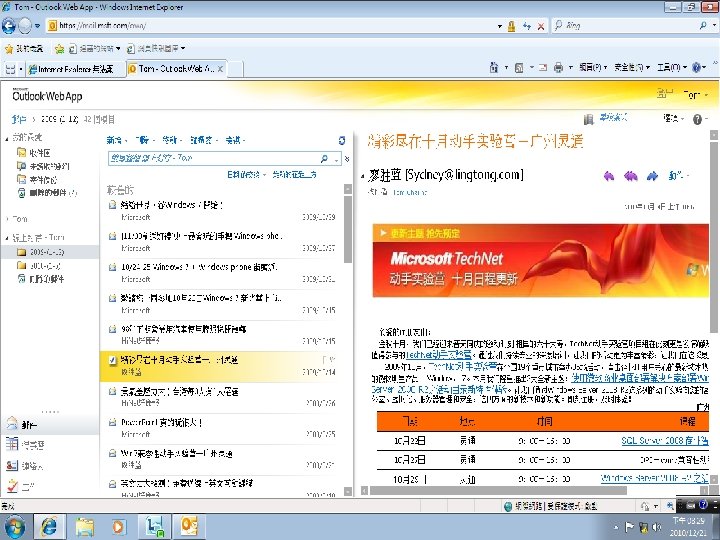Click the browser Back button

pos(9,26)
